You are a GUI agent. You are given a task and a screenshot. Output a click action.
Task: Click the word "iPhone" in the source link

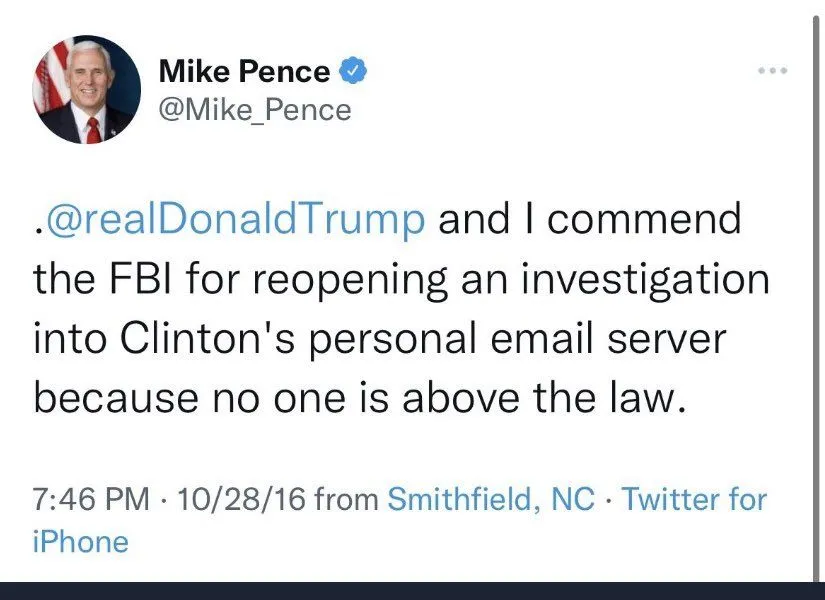point(81,542)
